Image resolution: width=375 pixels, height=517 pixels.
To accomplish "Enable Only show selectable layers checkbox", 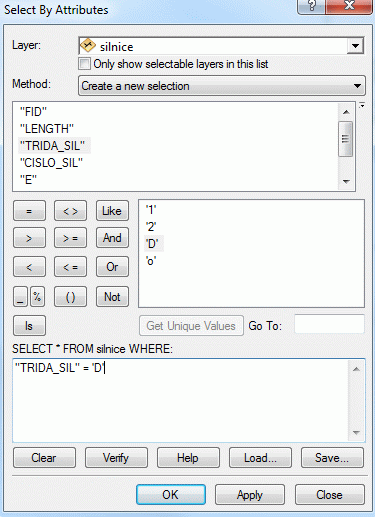I will pyautogui.click(x=84, y=63).
